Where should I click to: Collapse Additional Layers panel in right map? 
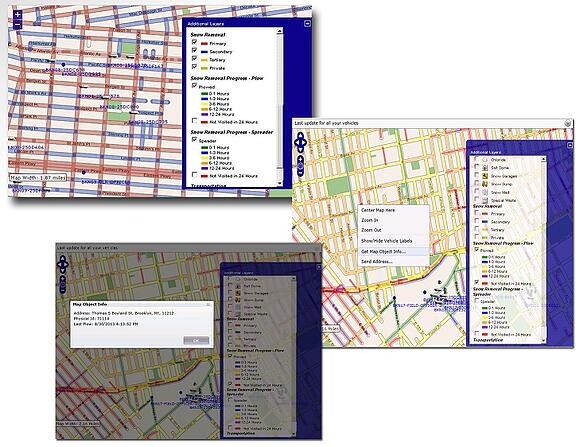tap(570, 145)
